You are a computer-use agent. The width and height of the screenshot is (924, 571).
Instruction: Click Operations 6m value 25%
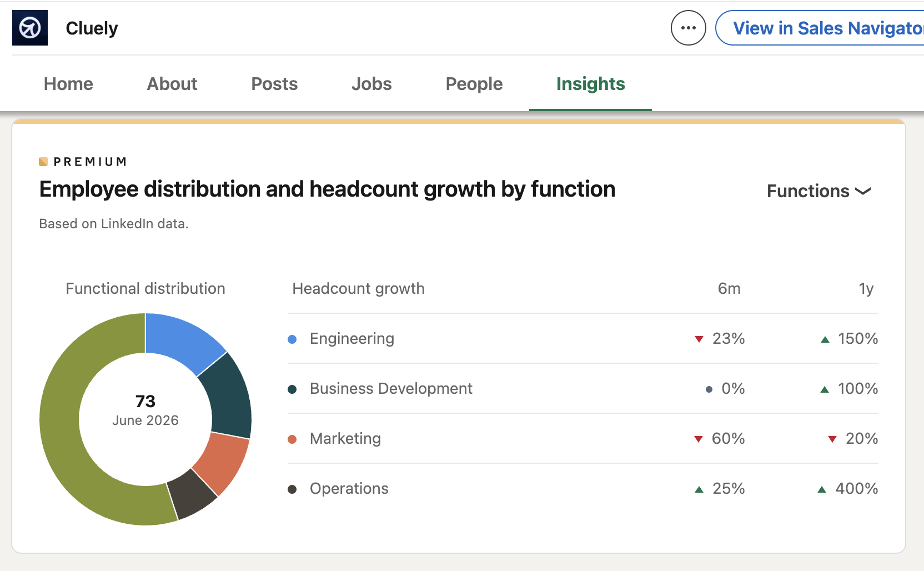point(729,489)
